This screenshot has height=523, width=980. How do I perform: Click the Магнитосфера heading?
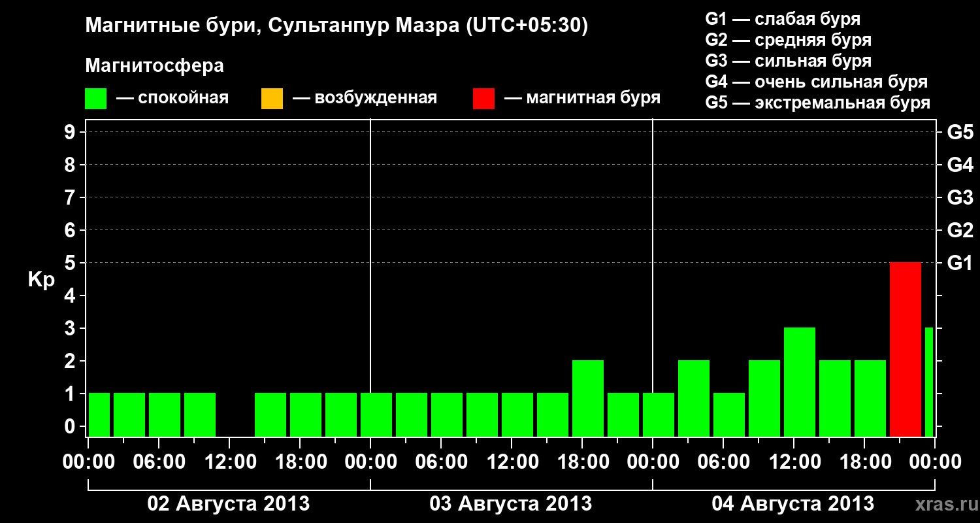pos(154,66)
